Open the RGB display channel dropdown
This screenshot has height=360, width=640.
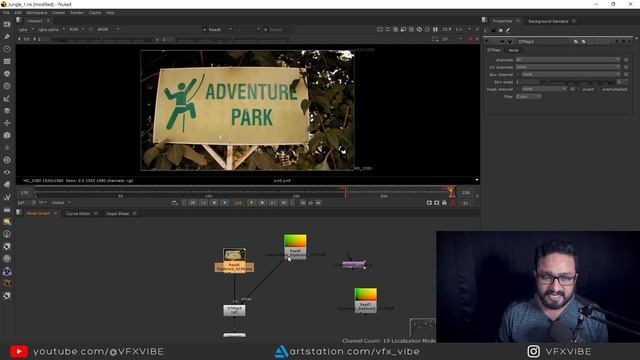[x=76, y=29]
